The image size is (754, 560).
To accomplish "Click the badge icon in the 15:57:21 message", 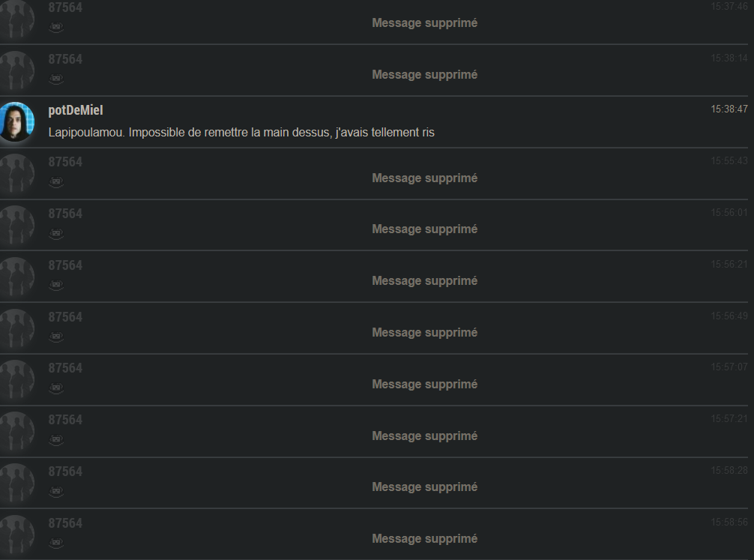I will coord(56,440).
